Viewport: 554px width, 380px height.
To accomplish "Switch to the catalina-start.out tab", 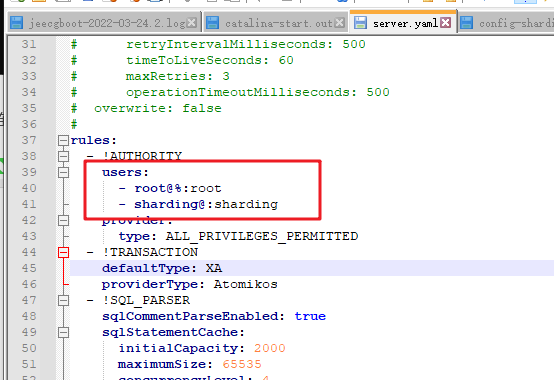I will [276, 23].
